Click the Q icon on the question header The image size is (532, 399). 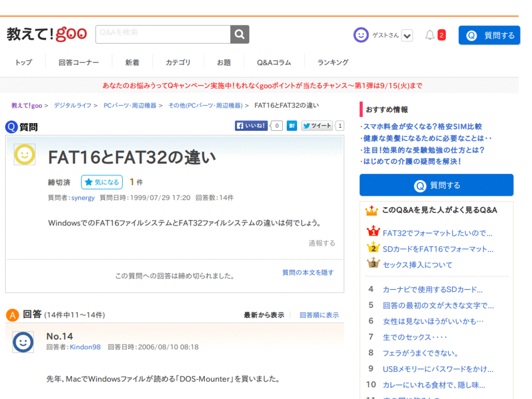click(10, 126)
